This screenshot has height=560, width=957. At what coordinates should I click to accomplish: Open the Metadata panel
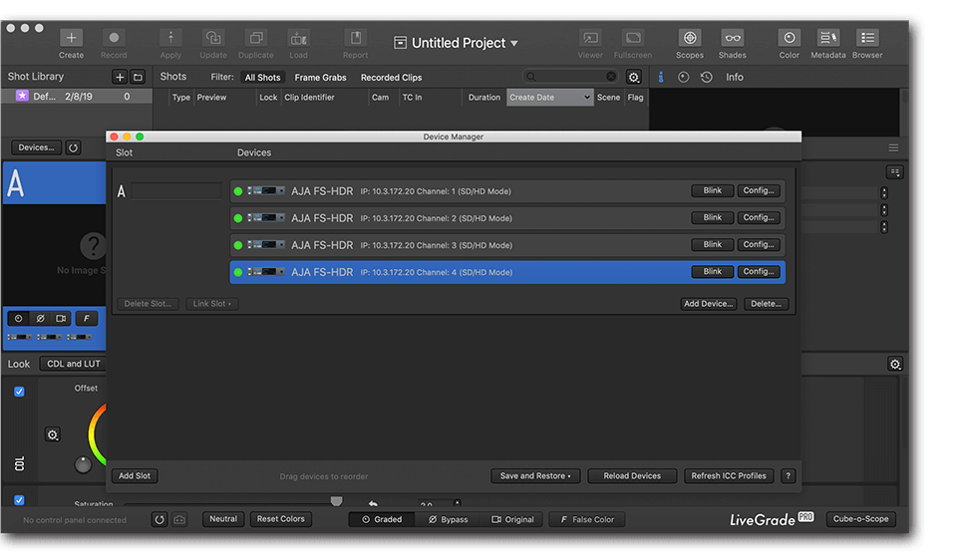click(827, 38)
